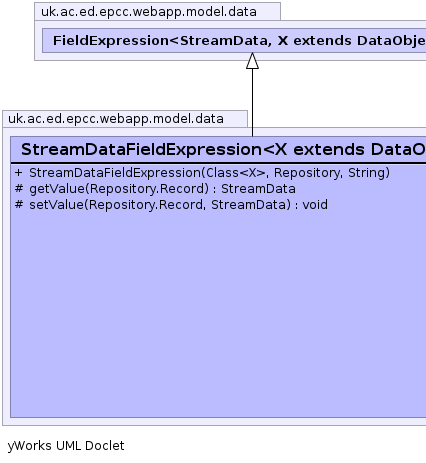Click the generalization connector line

252,102
